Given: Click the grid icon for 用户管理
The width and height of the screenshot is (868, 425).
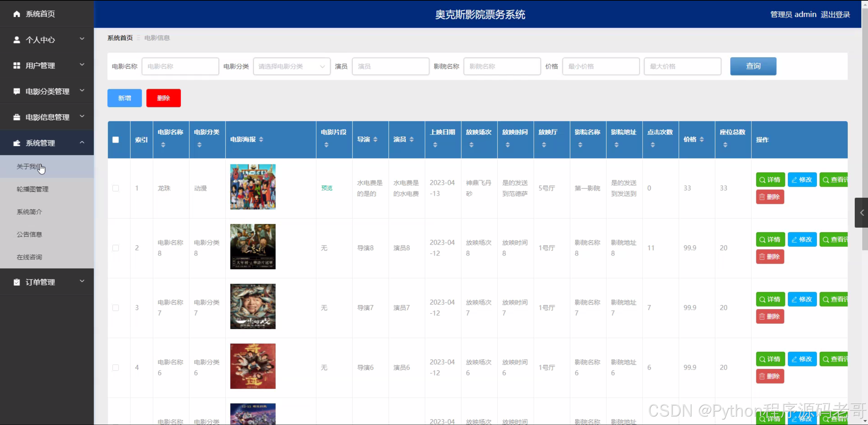Looking at the screenshot, I should [16, 66].
